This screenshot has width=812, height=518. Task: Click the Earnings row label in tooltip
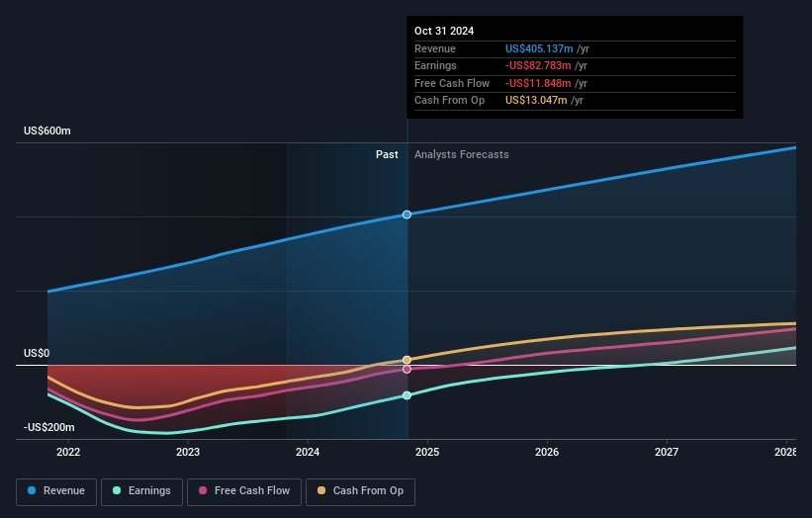(x=435, y=65)
